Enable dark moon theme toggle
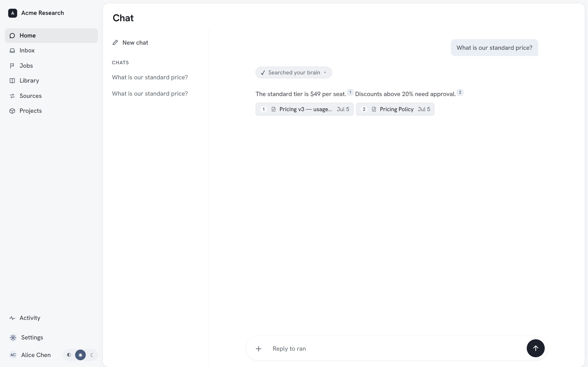 (92, 355)
